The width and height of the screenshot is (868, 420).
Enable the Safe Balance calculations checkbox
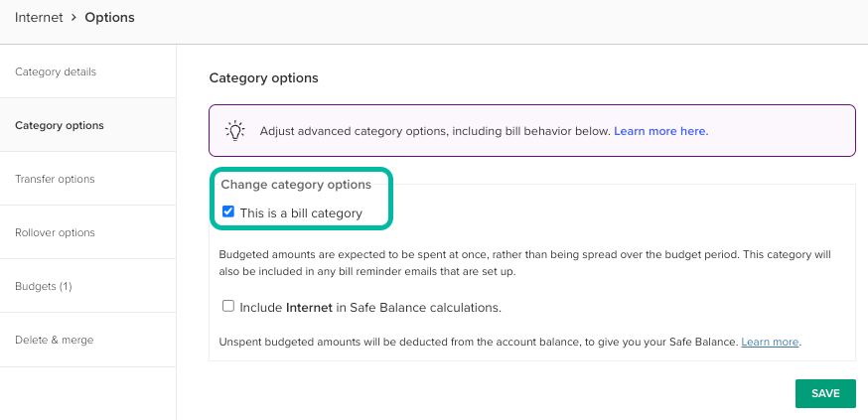[228, 307]
